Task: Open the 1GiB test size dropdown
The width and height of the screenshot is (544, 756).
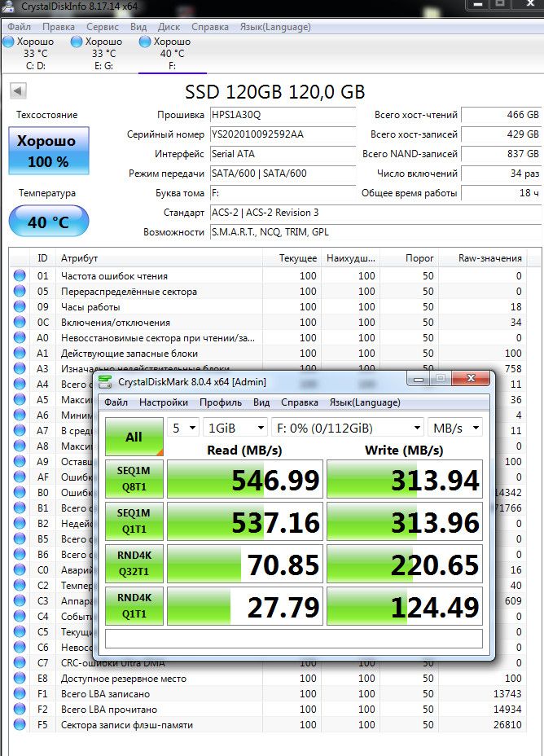Action: [x=235, y=428]
